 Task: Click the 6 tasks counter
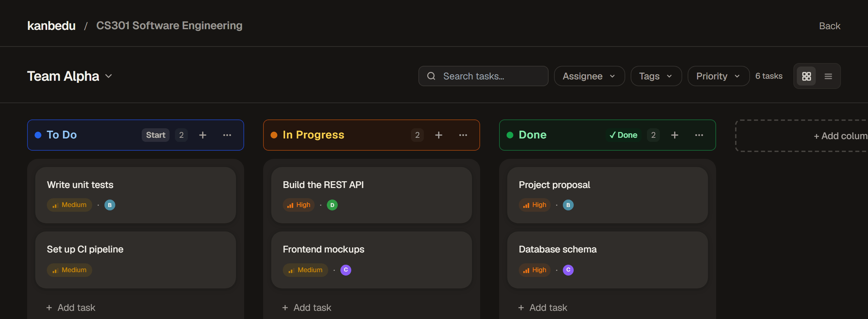point(769,76)
